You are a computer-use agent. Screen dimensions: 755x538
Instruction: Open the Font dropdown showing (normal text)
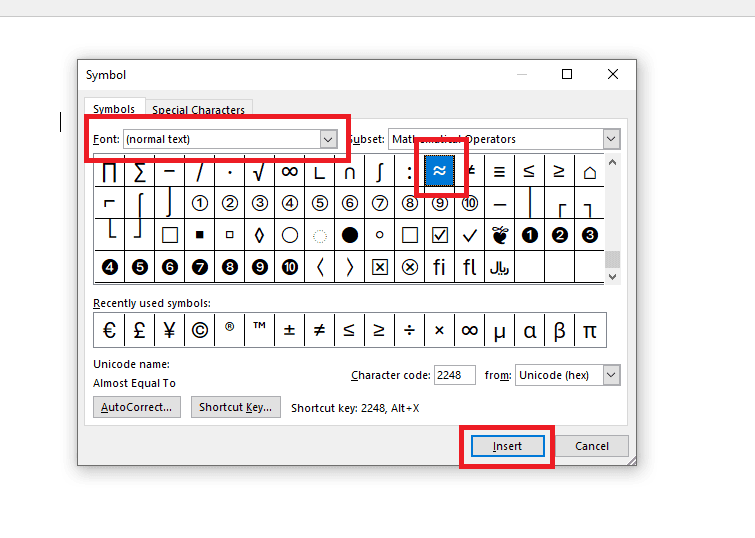pos(230,139)
